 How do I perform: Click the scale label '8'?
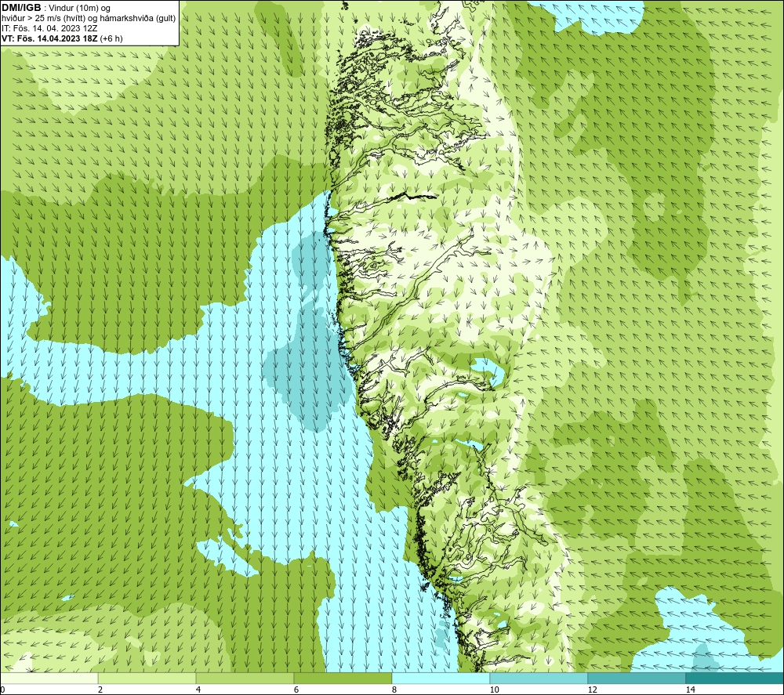[x=394, y=690]
